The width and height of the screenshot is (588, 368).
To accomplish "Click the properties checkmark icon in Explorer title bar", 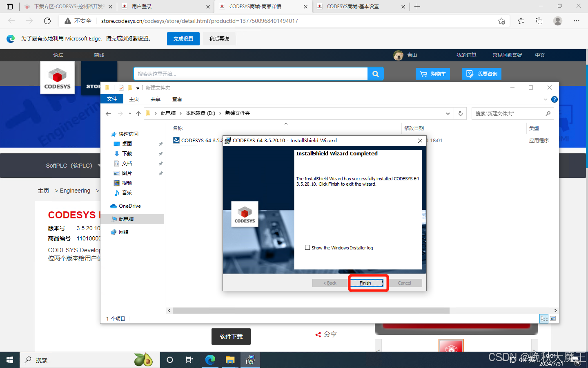I will pyautogui.click(x=121, y=88).
